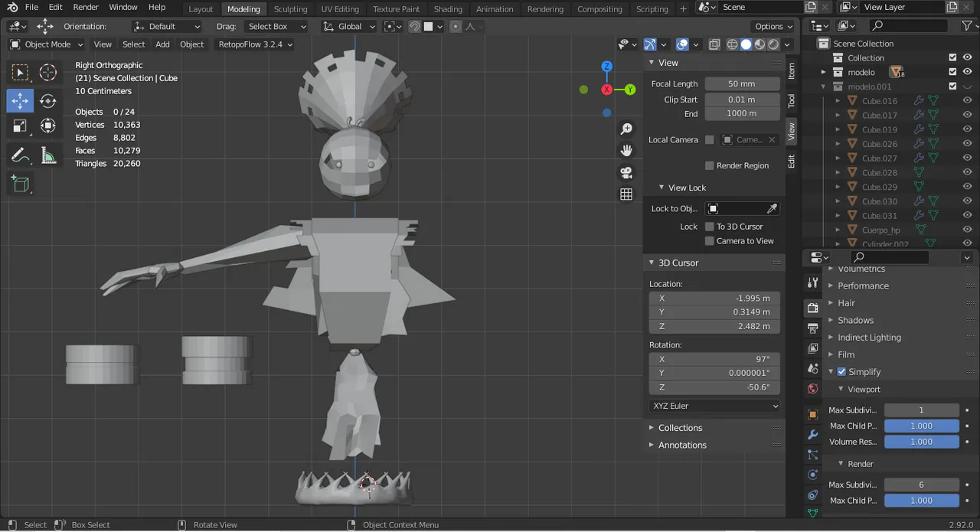Select the Move tool
980x532 pixels.
21,100
